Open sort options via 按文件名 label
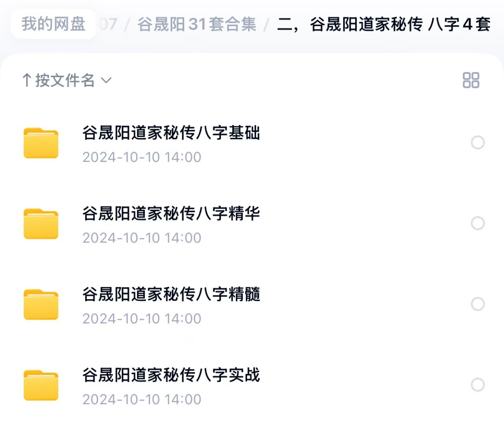 pos(65,80)
